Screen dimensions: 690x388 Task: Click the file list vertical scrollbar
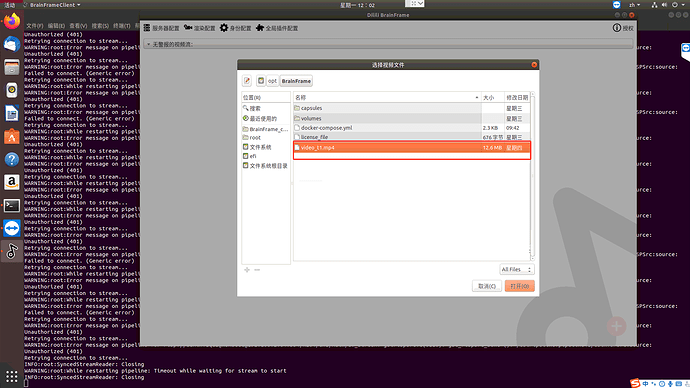pyautogui.click(x=532, y=176)
